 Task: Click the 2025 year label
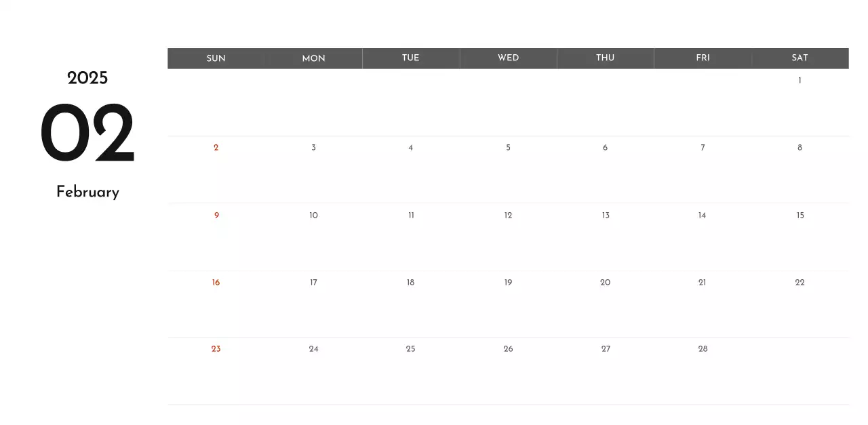[x=87, y=79]
